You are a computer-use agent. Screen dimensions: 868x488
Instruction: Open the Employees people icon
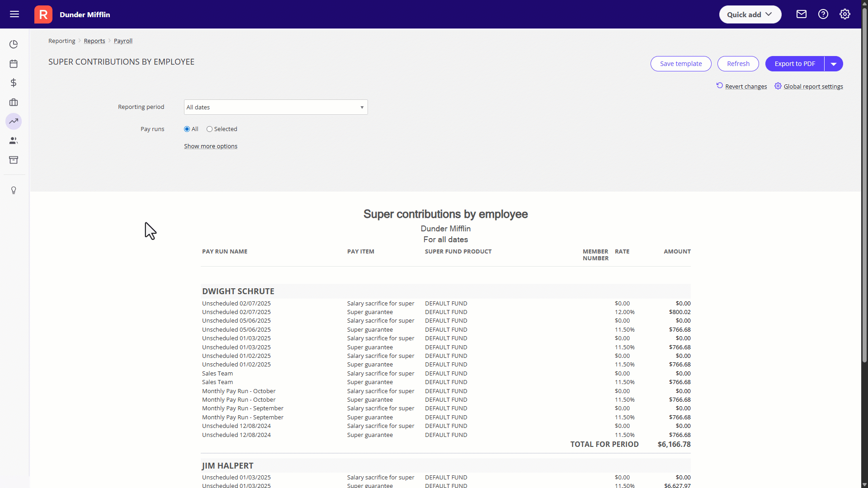tap(14, 140)
